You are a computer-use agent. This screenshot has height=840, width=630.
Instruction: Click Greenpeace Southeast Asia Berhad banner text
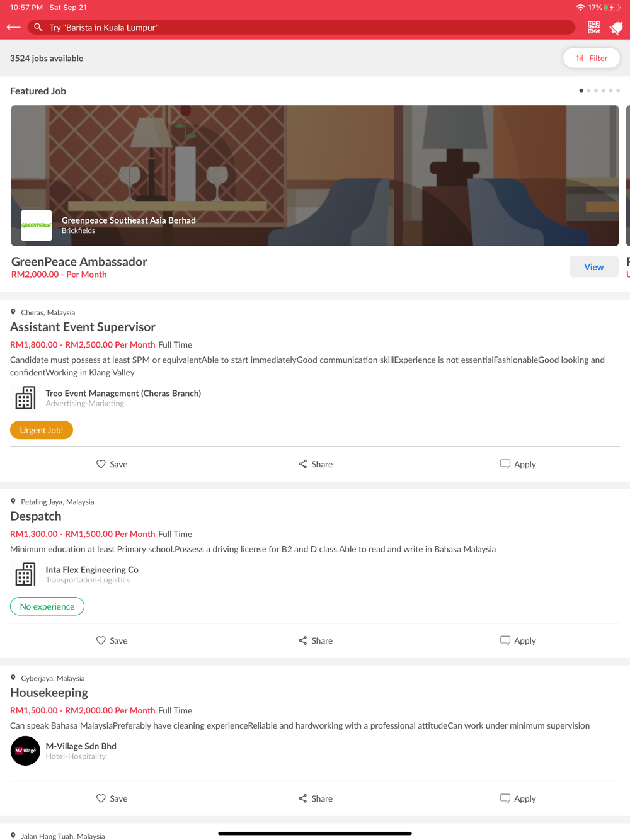[129, 220]
